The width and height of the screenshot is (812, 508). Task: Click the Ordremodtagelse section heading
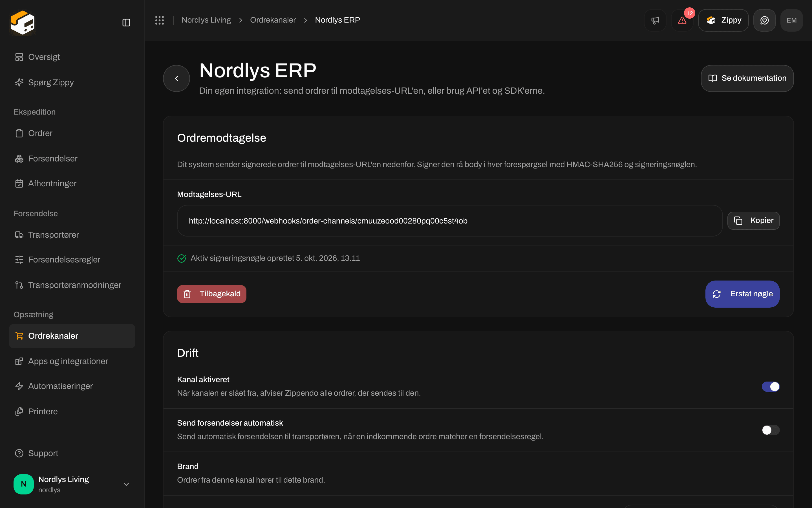pyautogui.click(x=221, y=138)
